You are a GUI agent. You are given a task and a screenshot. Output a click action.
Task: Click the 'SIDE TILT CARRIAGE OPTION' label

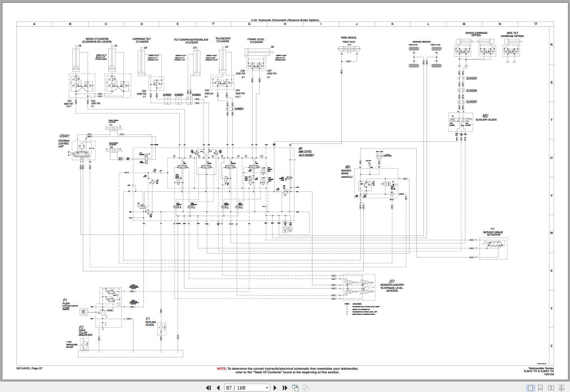512,35
